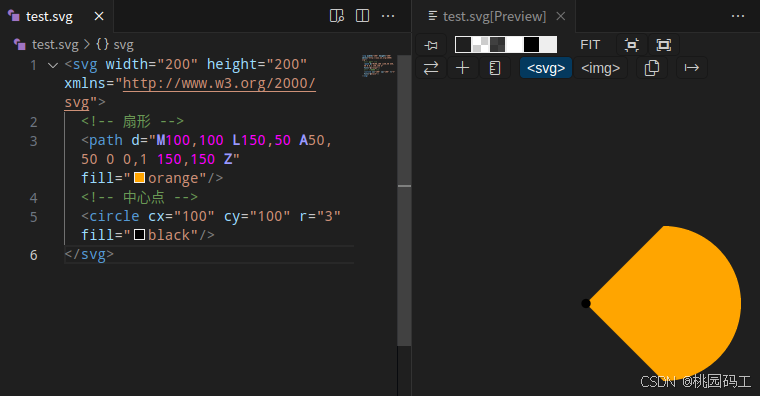Click the code minimap thumbnail
This screenshot has width=760, height=396.
coord(379,66)
